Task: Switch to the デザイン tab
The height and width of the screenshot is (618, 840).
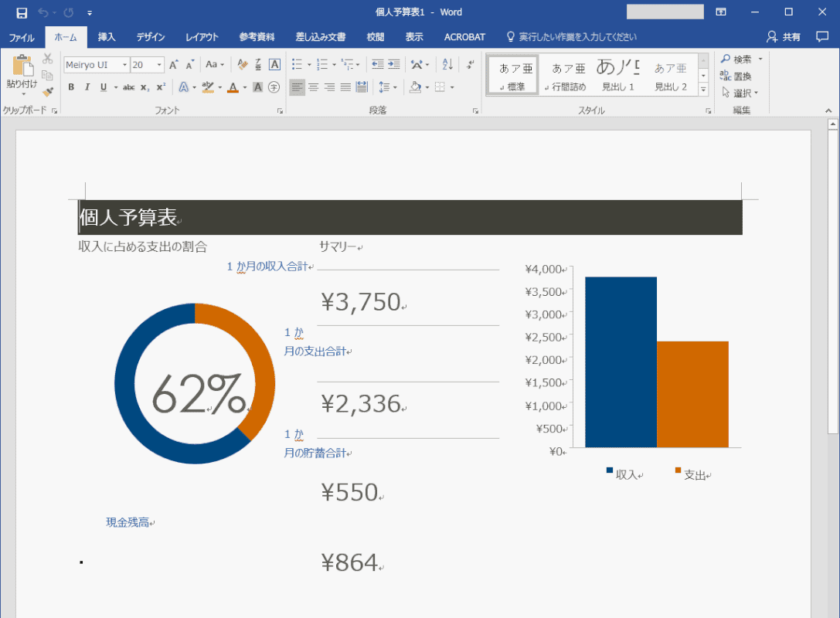Action: (151, 37)
